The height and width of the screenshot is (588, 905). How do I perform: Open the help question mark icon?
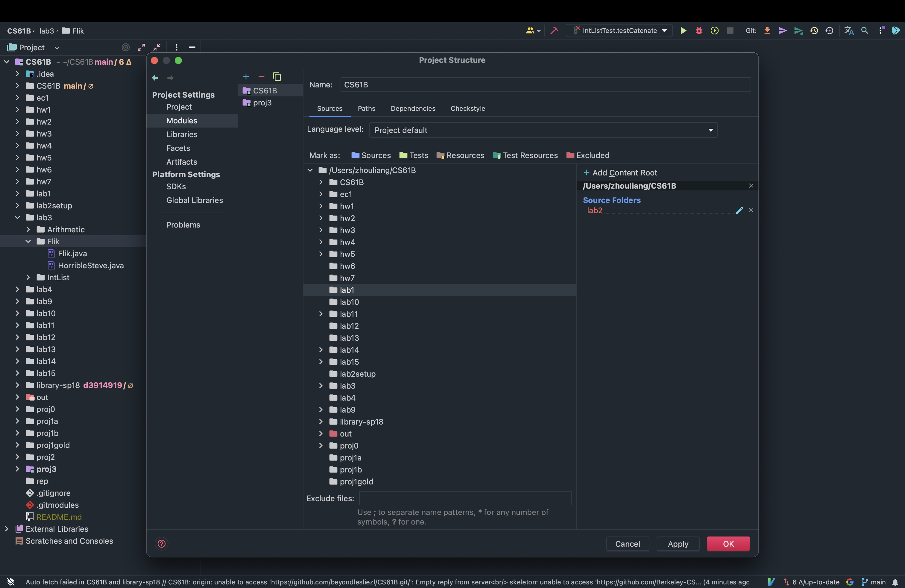[x=162, y=543]
